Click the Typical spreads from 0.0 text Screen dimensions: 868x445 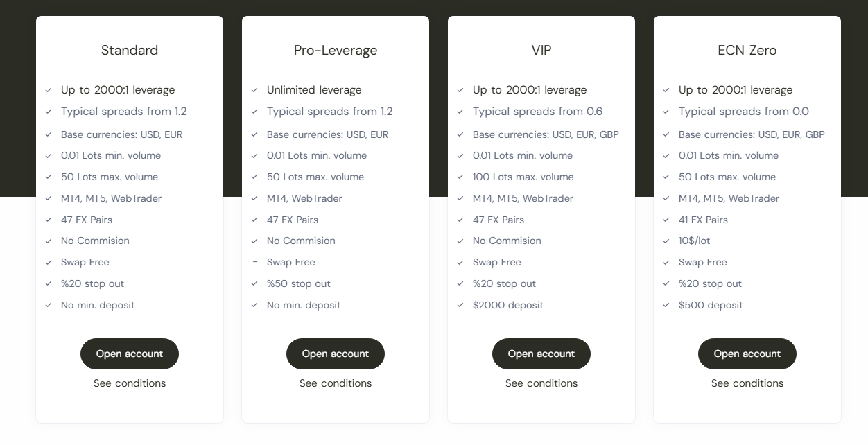(x=744, y=112)
